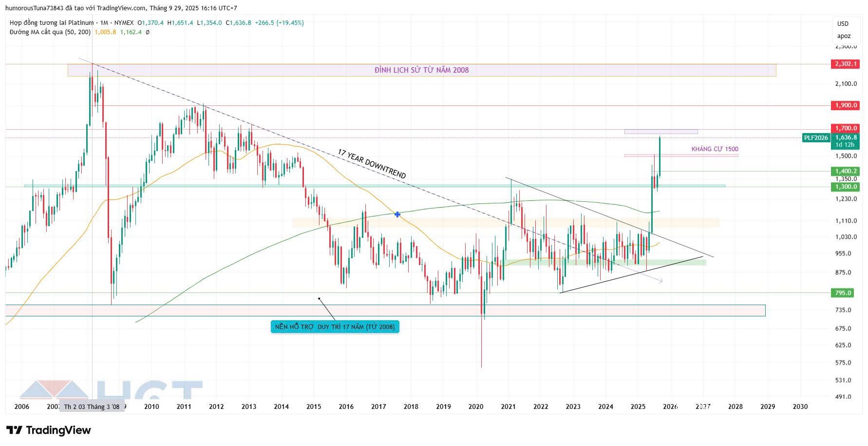Click the blue MA cross marker

[x=397, y=214]
